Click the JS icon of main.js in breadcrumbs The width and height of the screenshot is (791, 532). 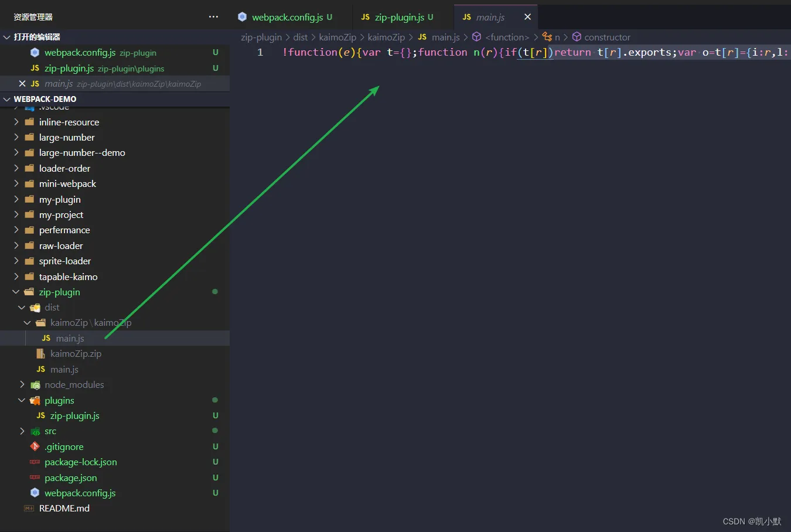point(422,37)
